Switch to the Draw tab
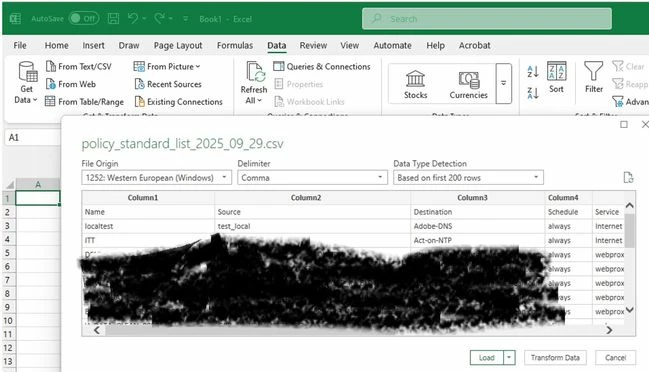Viewport: 649px width, 372px height. point(129,46)
